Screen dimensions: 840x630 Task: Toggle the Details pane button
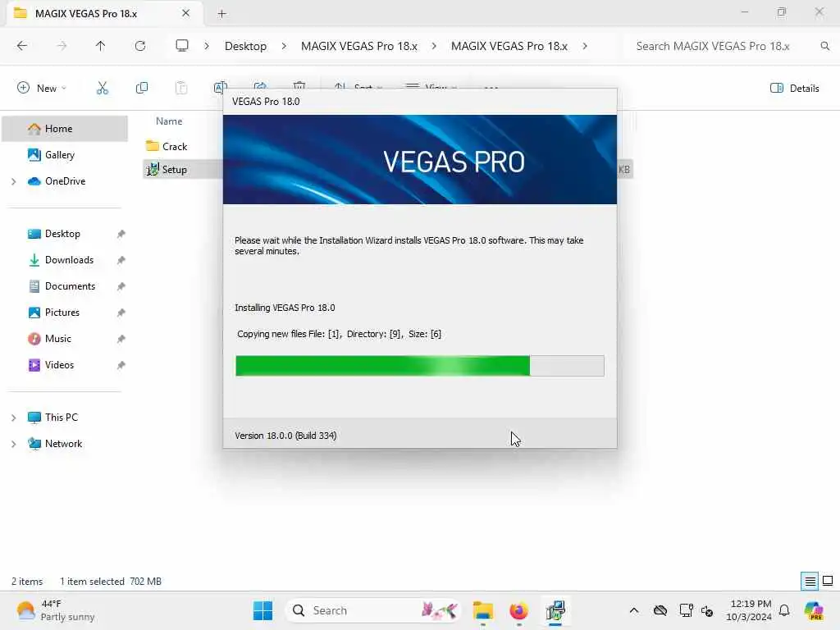tap(794, 89)
